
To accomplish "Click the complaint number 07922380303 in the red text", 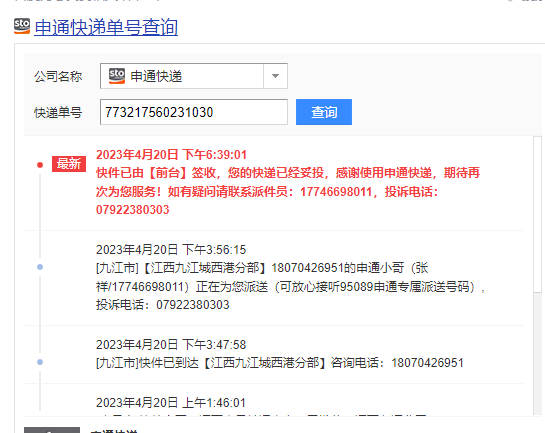I will [x=132, y=210].
